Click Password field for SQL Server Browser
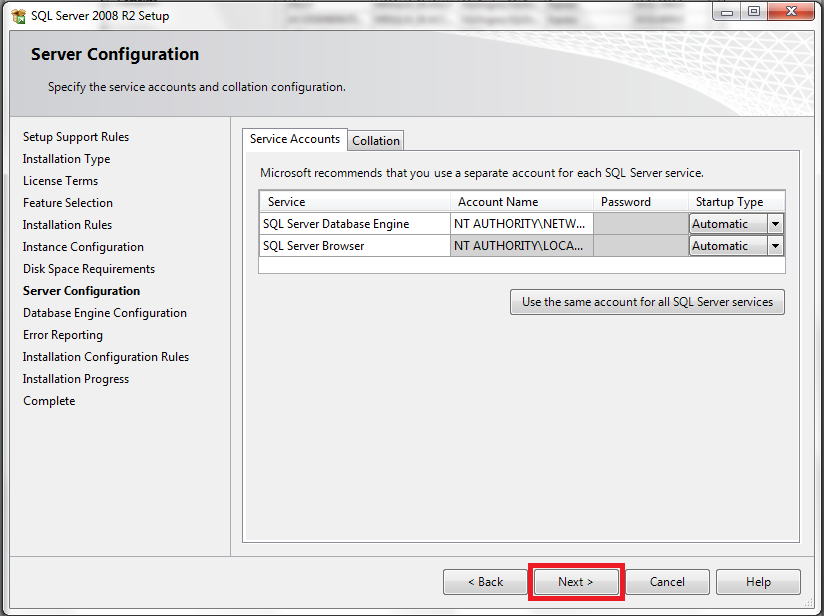The image size is (824, 616). tap(641, 246)
